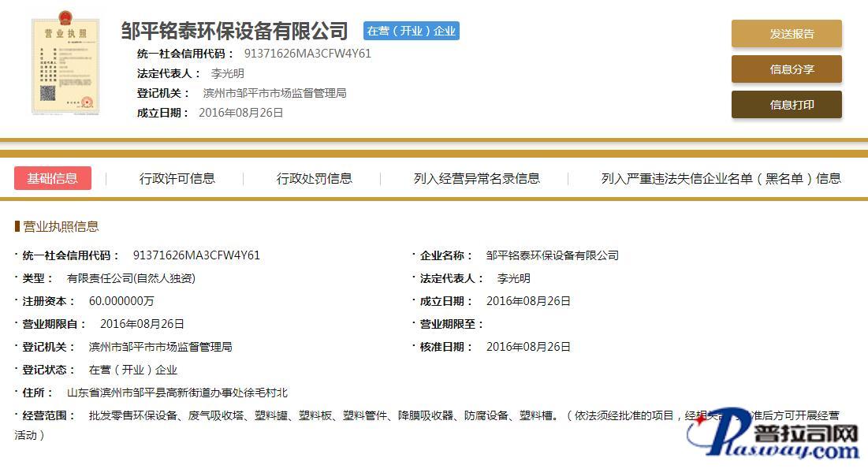This screenshot has height=469, width=868.
Task: Open the 列入严重违法失信企业名单（黑名单）信息 tab
Action: (x=721, y=178)
